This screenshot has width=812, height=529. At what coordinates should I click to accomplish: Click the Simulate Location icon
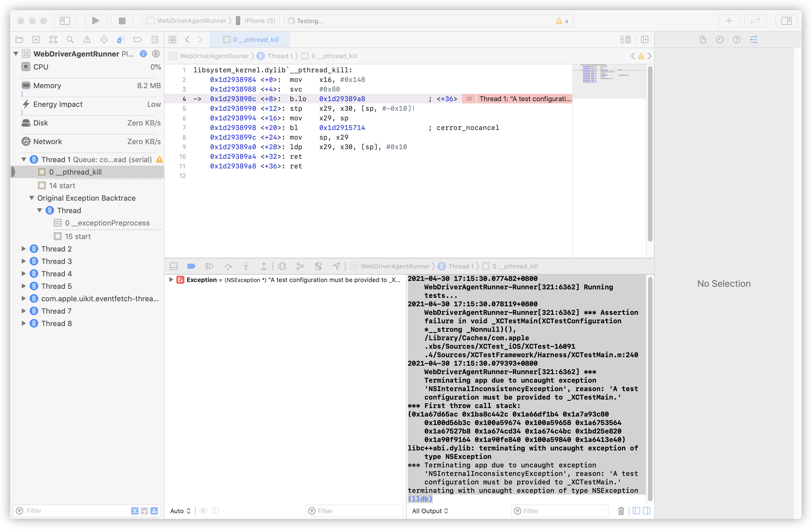(x=336, y=266)
